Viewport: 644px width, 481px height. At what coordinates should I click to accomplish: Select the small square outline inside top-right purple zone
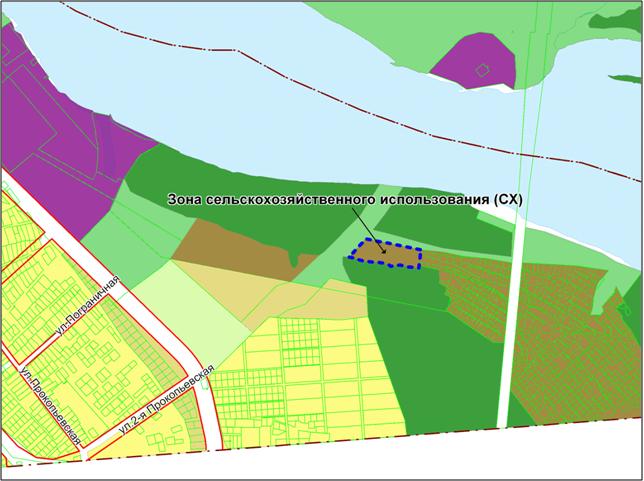[483, 69]
